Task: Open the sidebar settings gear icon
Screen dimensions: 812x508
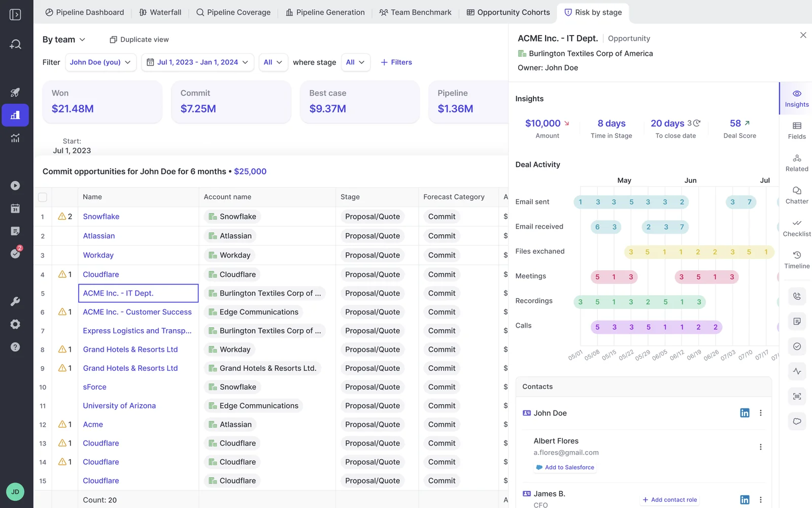Action: coord(15,324)
